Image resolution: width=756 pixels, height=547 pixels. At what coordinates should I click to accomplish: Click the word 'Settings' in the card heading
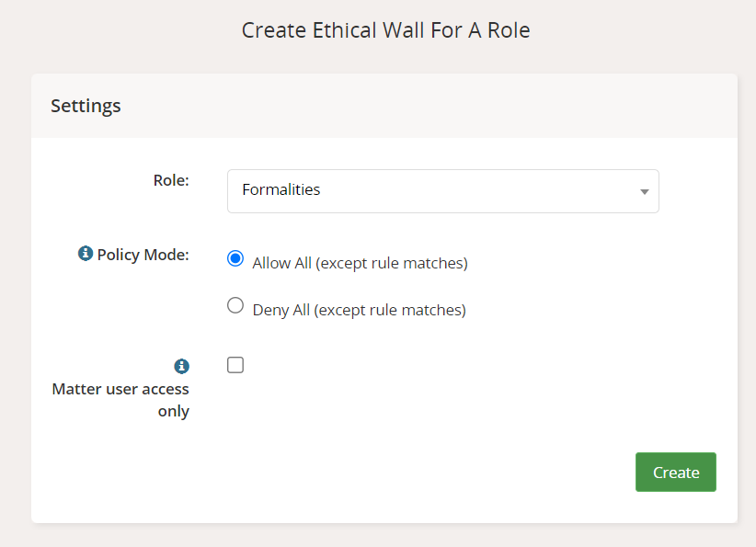pyautogui.click(x=86, y=106)
